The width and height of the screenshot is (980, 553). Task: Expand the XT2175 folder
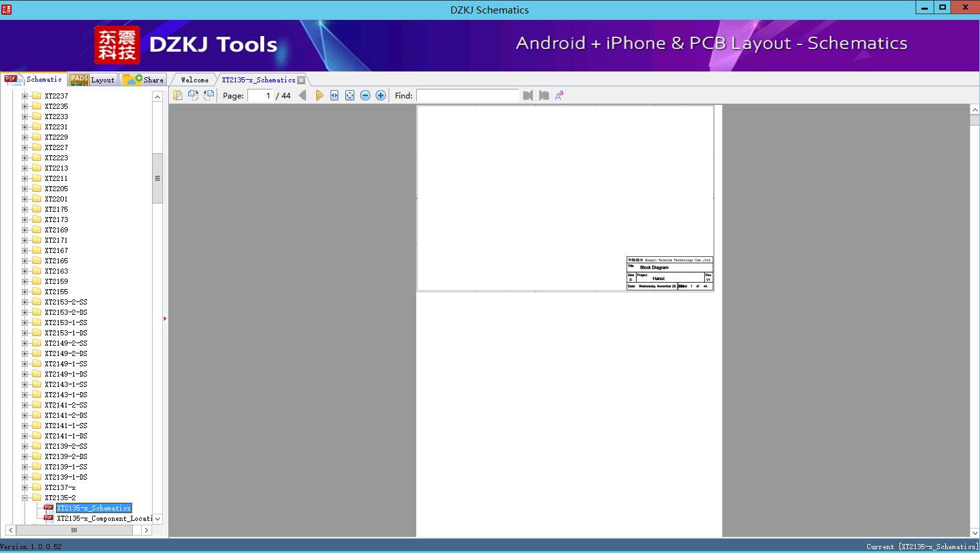coord(25,209)
